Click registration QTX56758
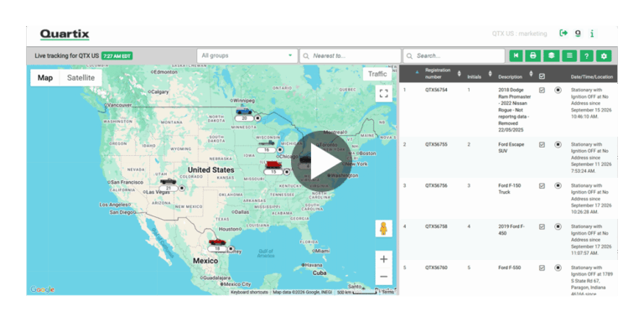This screenshot has height=322, width=644. coord(436,226)
